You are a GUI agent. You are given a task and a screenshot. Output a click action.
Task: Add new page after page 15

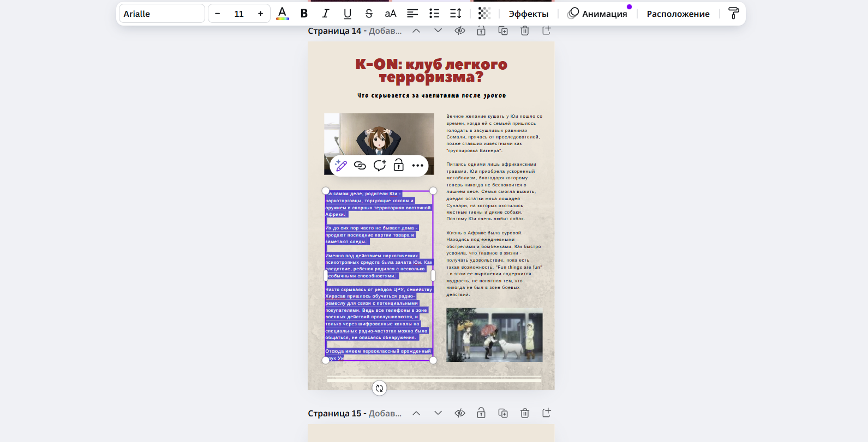[x=546, y=413]
